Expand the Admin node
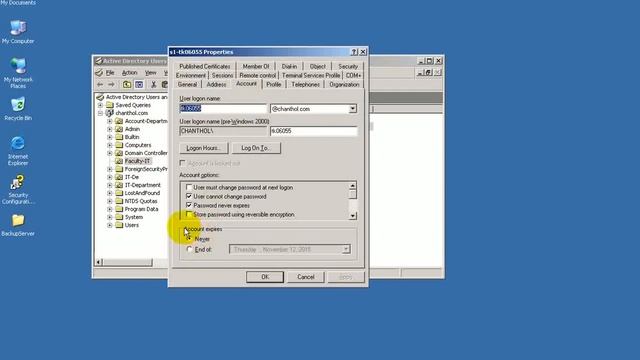 109,129
